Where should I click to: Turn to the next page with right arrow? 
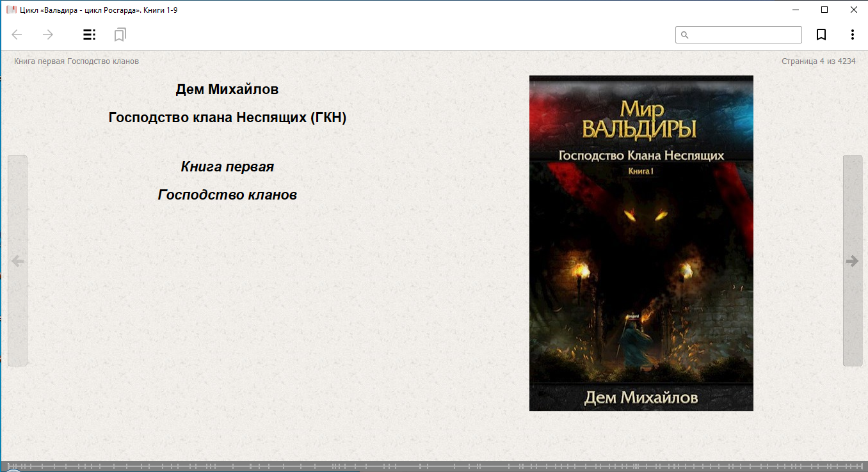click(852, 261)
